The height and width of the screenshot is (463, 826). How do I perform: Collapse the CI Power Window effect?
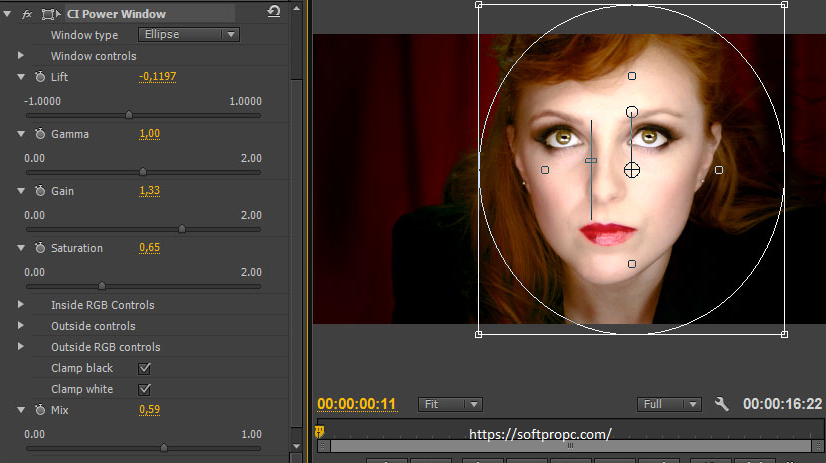tap(7, 14)
